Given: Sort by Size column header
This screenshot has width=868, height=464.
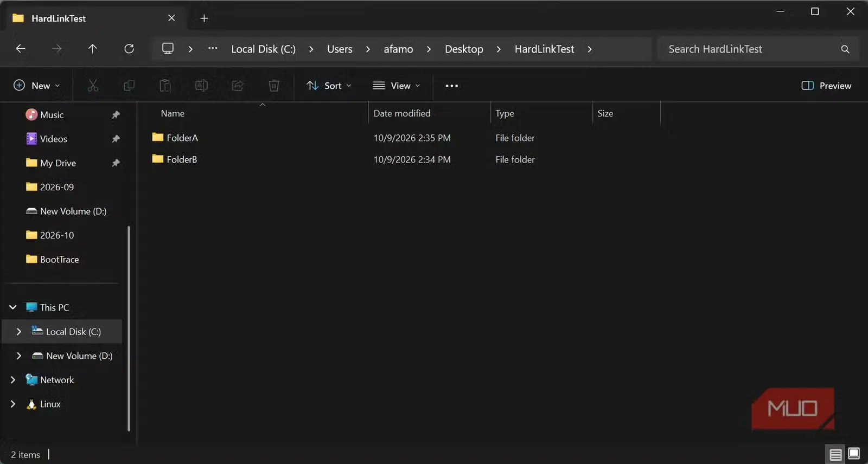Looking at the screenshot, I should pos(605,113).
